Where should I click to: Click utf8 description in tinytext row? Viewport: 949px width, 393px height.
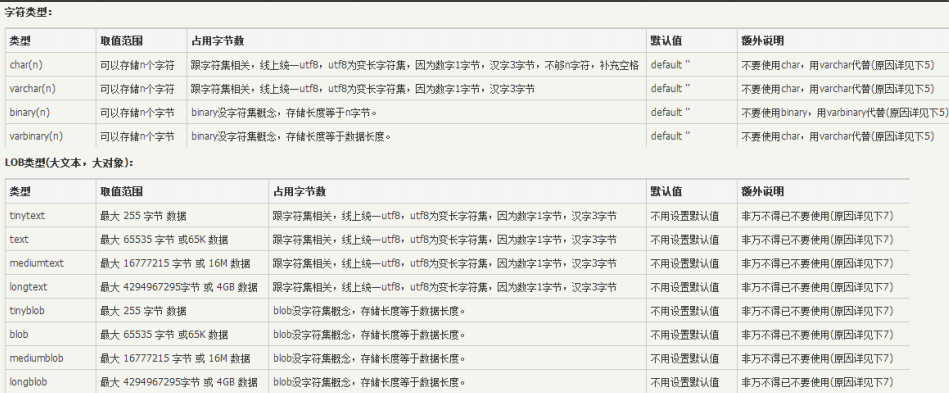coord(445,216)
